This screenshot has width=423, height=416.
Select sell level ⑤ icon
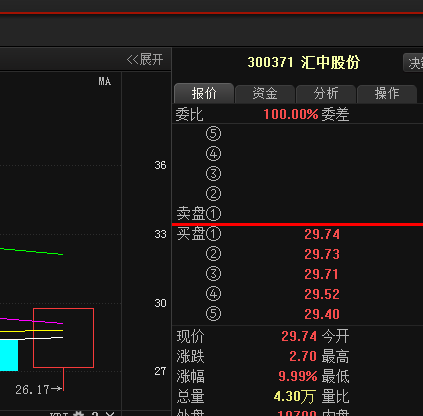213,134
